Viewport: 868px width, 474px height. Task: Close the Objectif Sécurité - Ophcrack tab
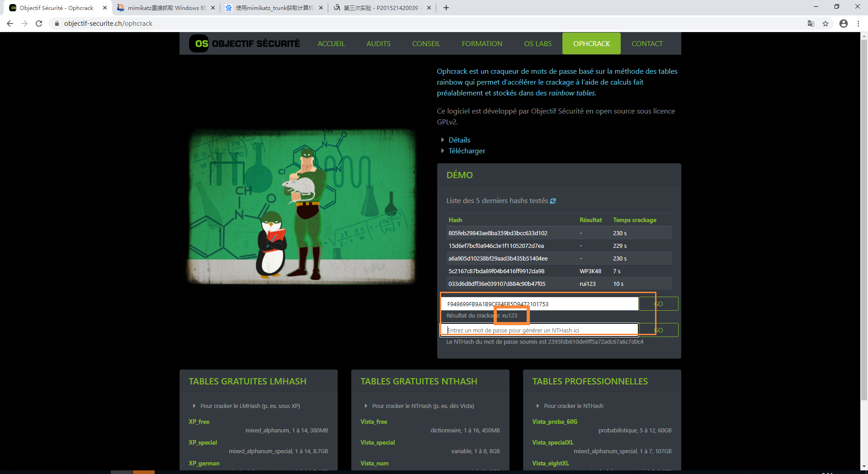point(105,8)
